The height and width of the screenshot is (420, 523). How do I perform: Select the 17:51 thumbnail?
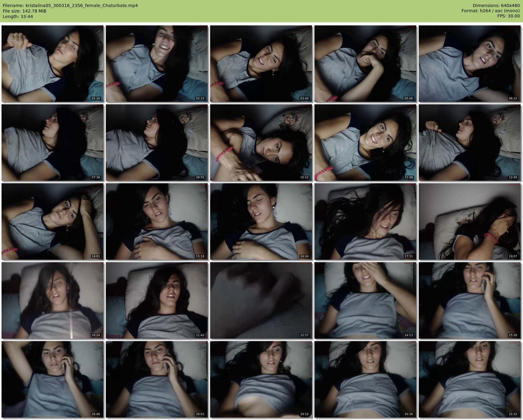click(365, 221)
